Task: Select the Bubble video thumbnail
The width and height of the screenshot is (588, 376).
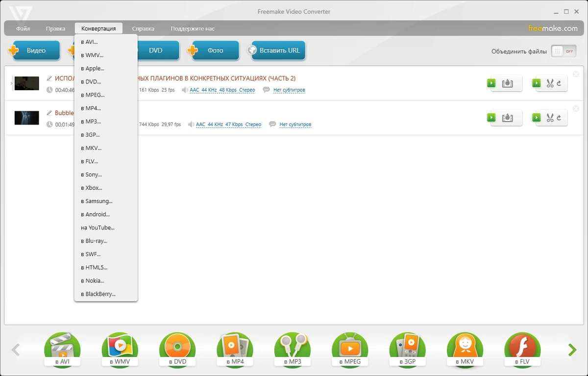Action: point(26,118)
